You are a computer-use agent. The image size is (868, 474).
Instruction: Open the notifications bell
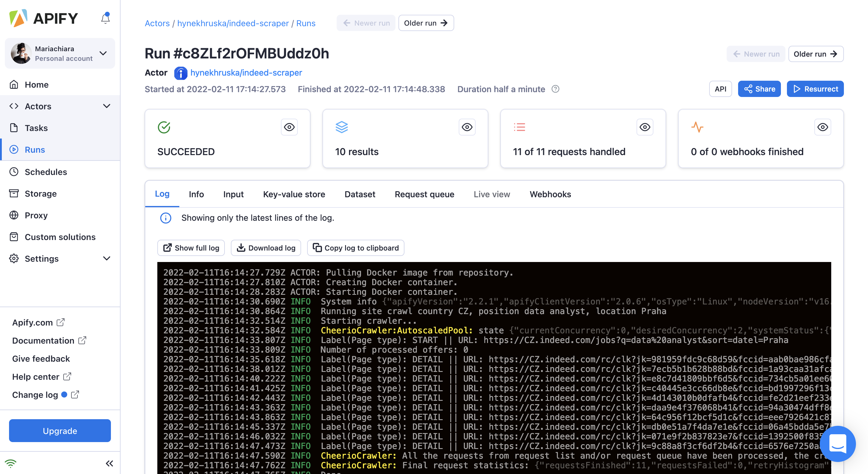click(x=105, y=18)
